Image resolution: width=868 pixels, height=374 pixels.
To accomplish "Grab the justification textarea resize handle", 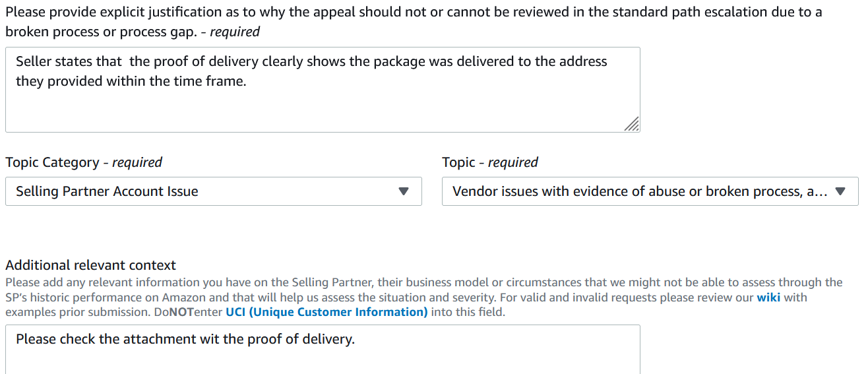I will 631,124.
